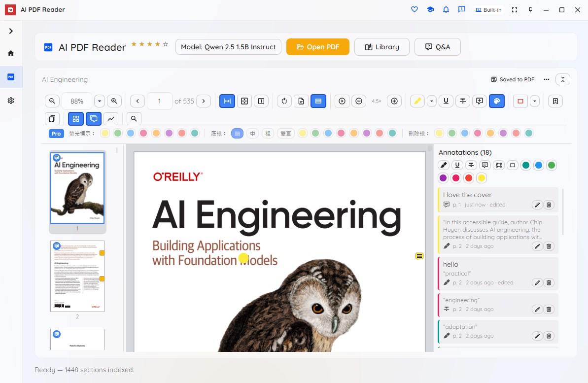Image resolution: width=588 pixels, height=383 pixels.
Task: Rotate the page clockwise
Action: click(x=284, y=101)
